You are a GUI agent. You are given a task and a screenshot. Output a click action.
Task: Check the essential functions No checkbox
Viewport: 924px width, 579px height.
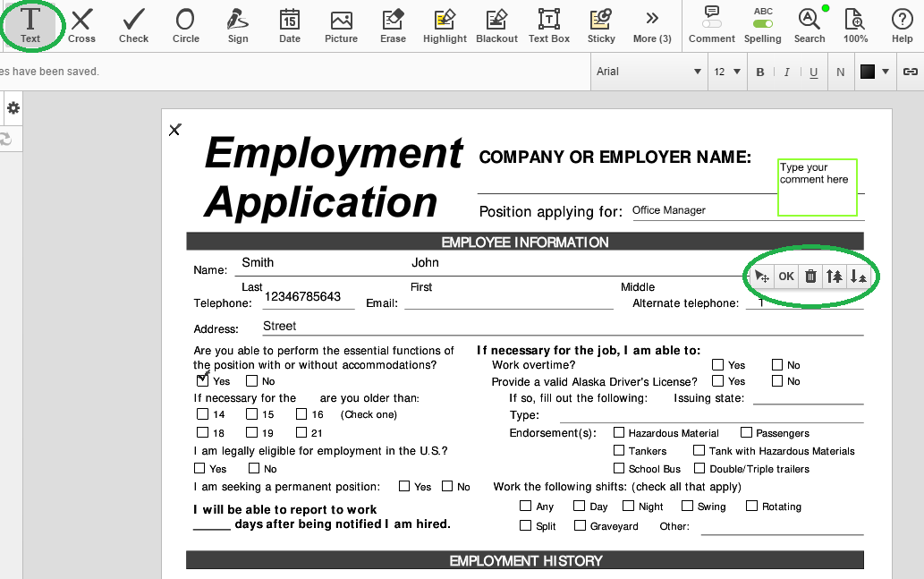[251, 381]
